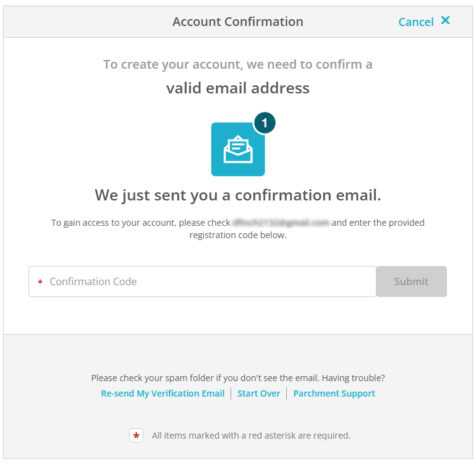Click the blurred email address text

(x=281, y=223)
